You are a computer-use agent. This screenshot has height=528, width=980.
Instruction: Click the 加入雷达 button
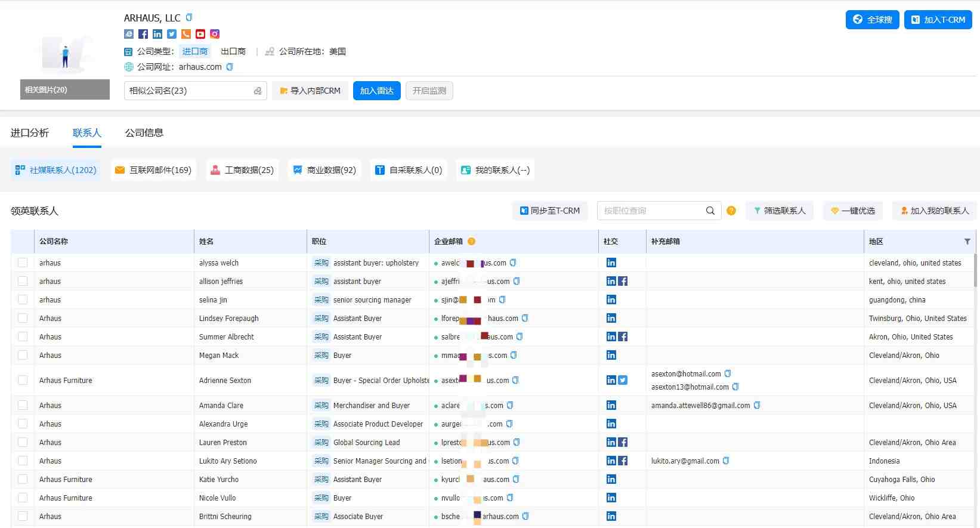pyautogui.click(x=377, y=91)
